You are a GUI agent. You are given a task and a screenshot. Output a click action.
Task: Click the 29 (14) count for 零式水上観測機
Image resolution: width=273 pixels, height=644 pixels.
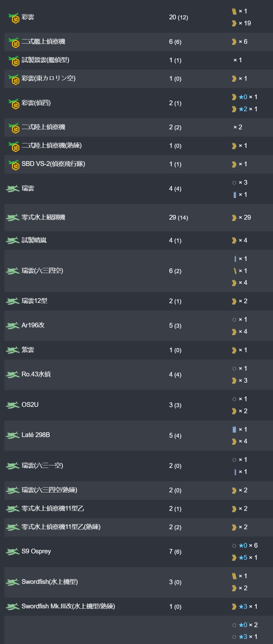pyautogui.click(x=178, y=218)
